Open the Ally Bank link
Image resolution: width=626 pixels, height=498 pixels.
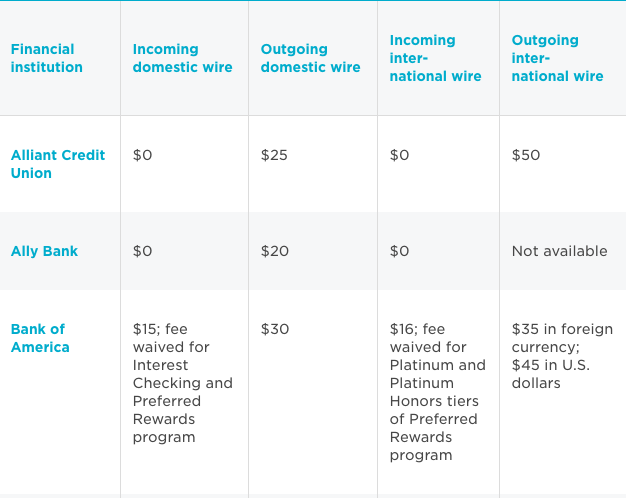(44, 251)
